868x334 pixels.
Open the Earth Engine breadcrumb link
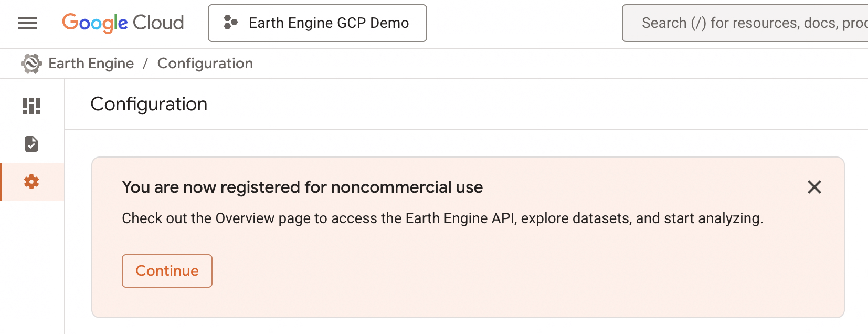tap(91, 64)
